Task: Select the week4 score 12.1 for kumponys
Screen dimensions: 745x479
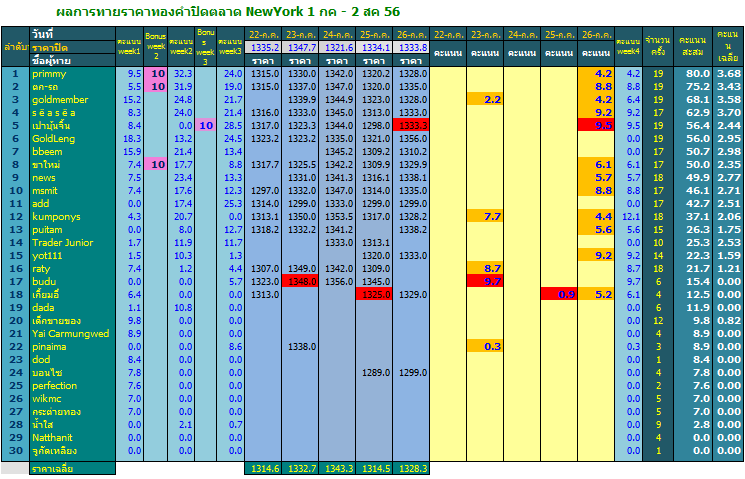Action: (x=631, y=217)
